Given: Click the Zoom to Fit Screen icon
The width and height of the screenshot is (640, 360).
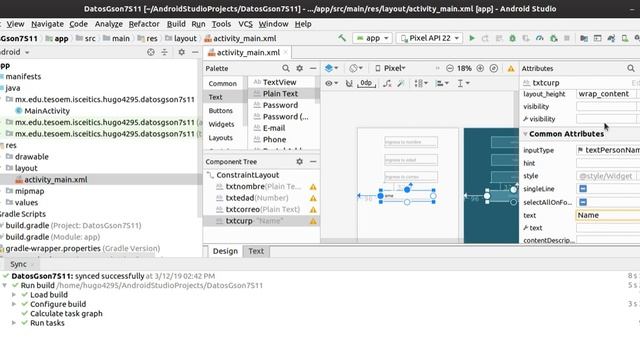Looking at the screenshot, I should coord(493,68).
